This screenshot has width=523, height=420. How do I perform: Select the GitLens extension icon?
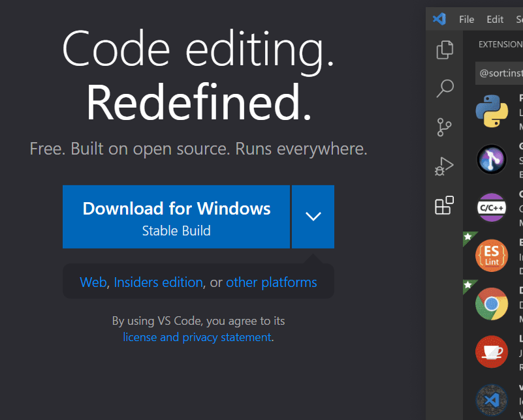(x=492, y=159)
